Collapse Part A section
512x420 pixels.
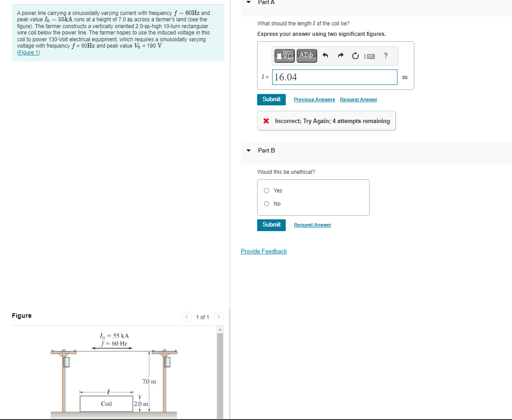pos(249,2)
